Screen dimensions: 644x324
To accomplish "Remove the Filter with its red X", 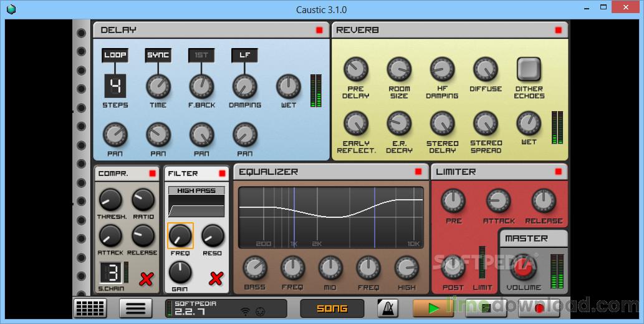I will coord(216,279).
